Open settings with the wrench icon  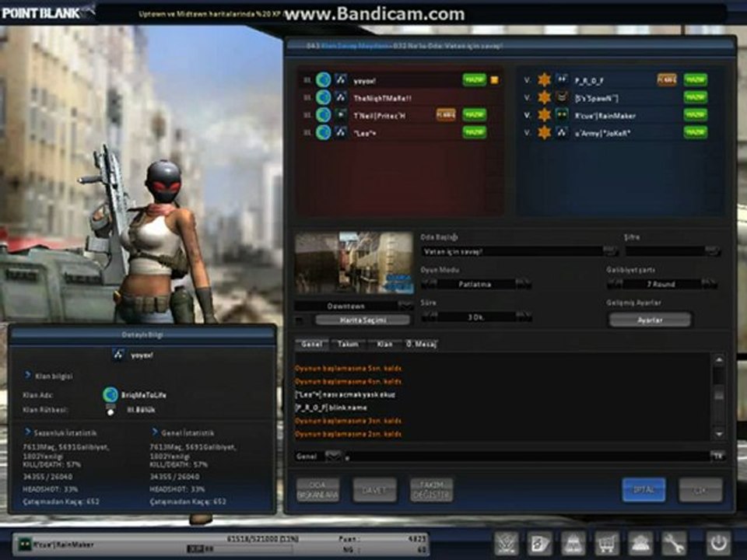674,544
